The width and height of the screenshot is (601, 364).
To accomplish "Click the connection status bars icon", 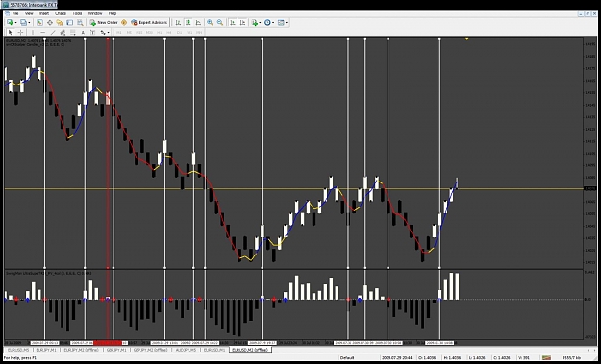I will click(547, 358).
